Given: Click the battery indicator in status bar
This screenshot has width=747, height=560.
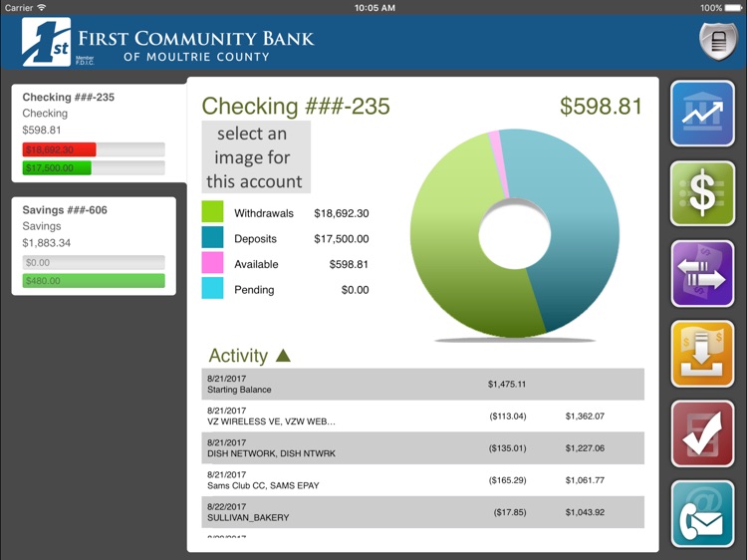Looking at the screenshot, I should pyautogui.click(x=733, y=8).
